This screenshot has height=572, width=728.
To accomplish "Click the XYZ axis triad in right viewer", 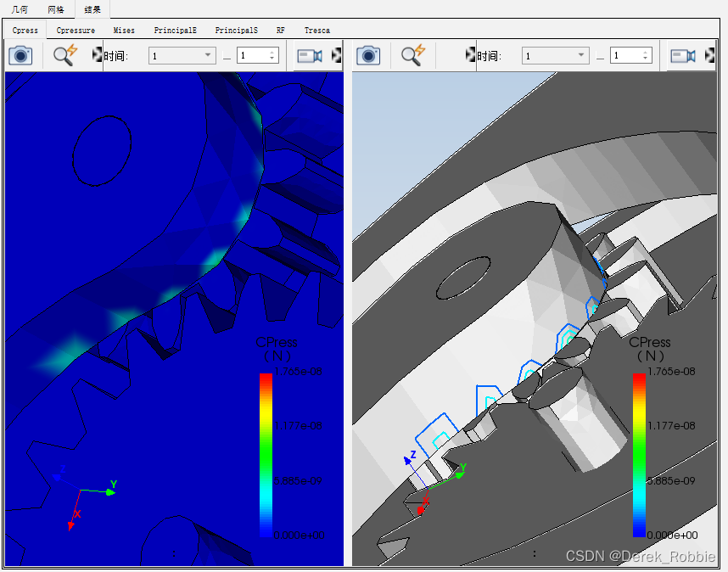I will pos(434,482).
